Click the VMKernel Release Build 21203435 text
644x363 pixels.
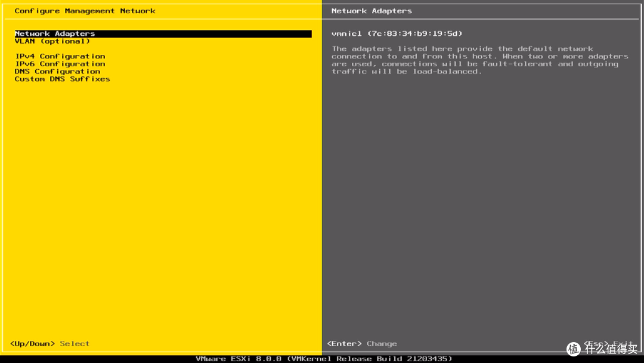click(x=370, y=359)
